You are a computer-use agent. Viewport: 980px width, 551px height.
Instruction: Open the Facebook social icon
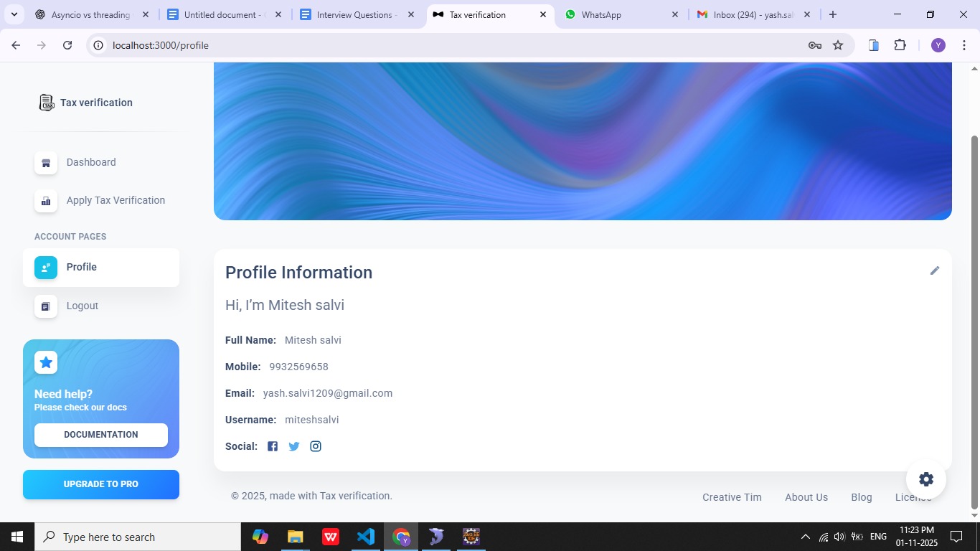click(273, 446)
